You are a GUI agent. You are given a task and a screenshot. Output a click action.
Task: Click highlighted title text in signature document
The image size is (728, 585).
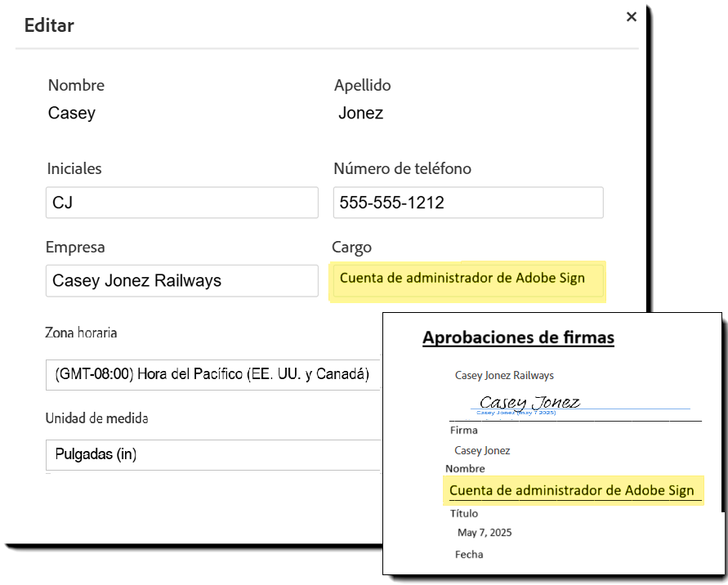click(572, 490)
